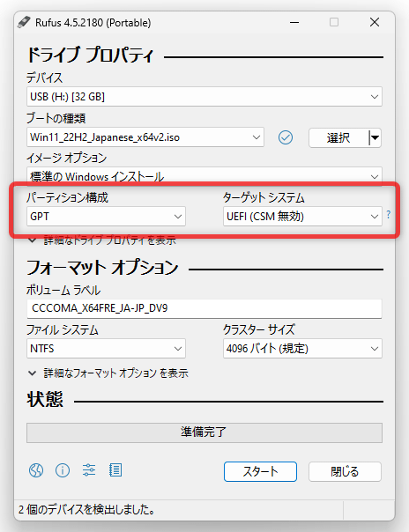Click the スタート button

click(x=260, y=471)
